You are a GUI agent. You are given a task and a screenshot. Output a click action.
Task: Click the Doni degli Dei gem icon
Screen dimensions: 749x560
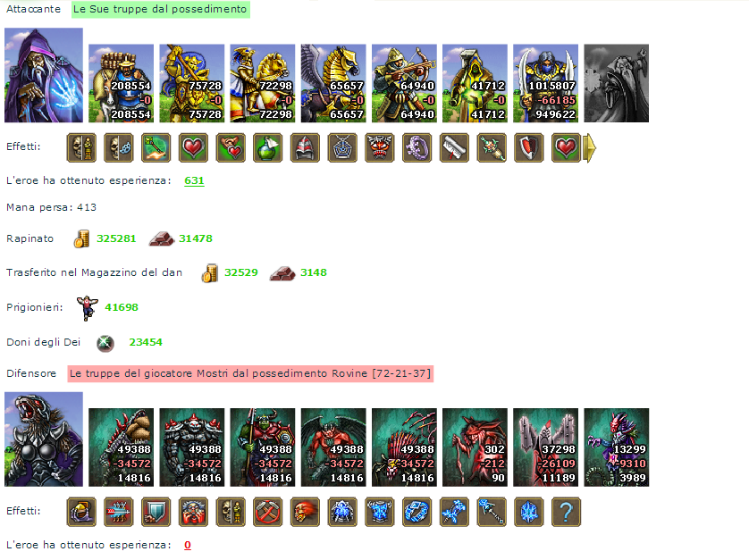coord(105,343)
